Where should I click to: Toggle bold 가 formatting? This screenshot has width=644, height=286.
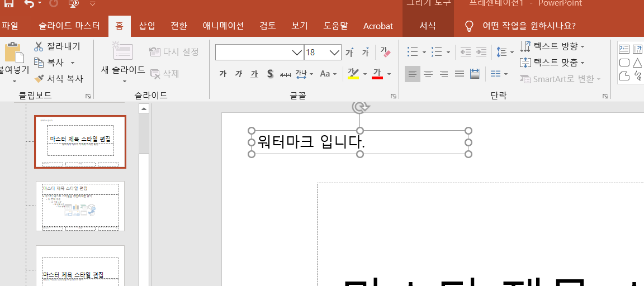coord(222,74)
